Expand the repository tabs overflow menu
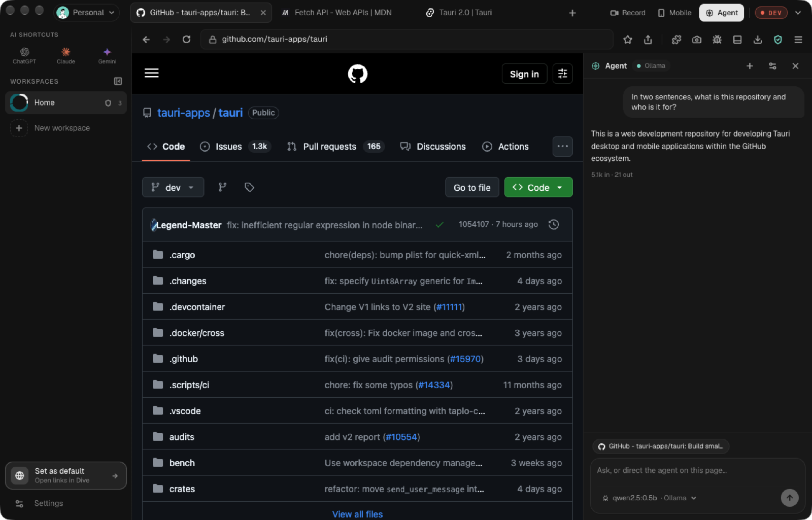The width and height of the screenshot is (812, 520). tap(563, 147)
